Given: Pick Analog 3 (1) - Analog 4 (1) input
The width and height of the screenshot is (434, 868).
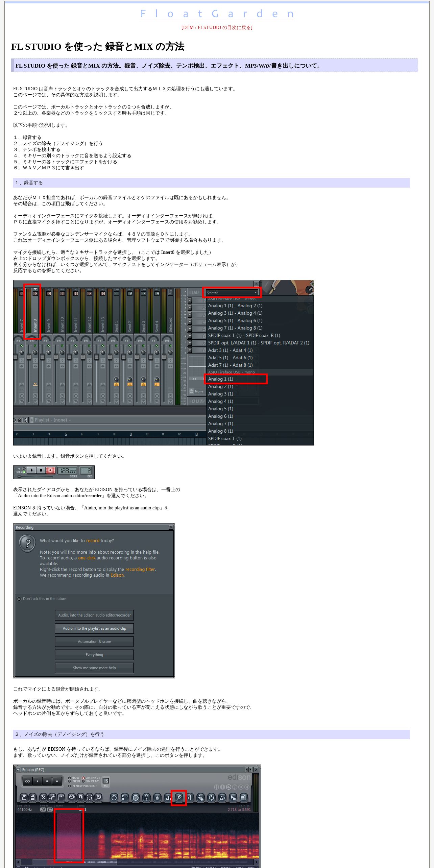Looking at the screenshot, I should (x=235, y=313).
